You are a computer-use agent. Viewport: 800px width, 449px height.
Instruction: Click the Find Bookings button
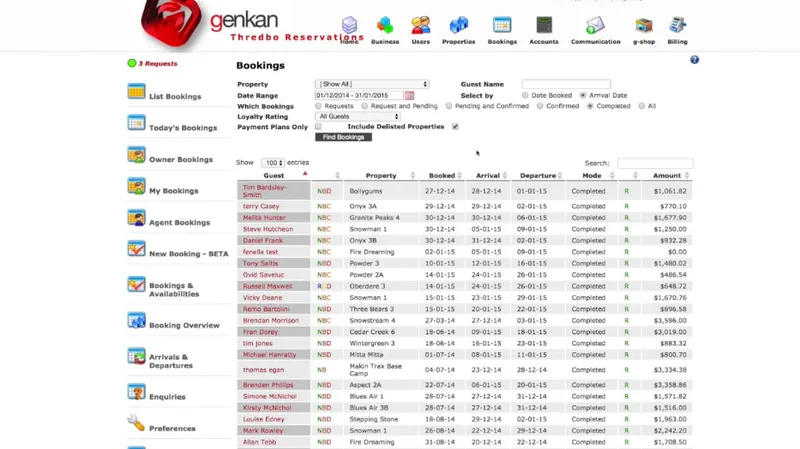tap(343, 137)
